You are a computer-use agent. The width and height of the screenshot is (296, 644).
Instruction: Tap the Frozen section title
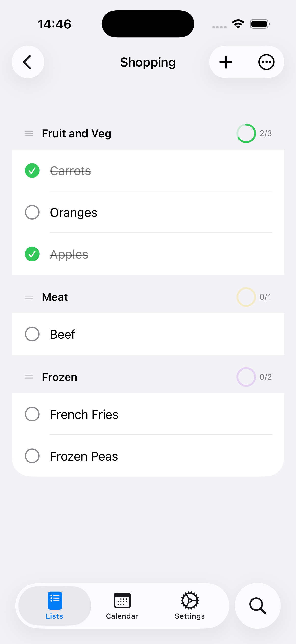pyautogui.click(x=59, y=377)
